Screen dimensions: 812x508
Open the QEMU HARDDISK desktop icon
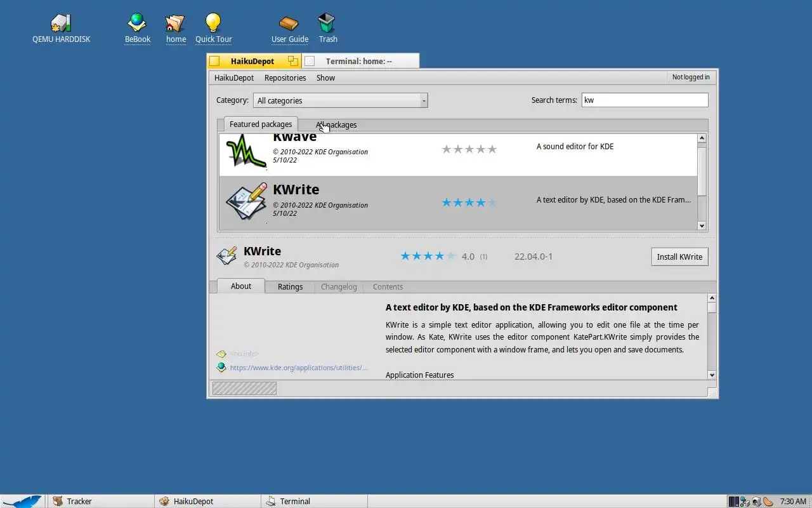[61, 23]
